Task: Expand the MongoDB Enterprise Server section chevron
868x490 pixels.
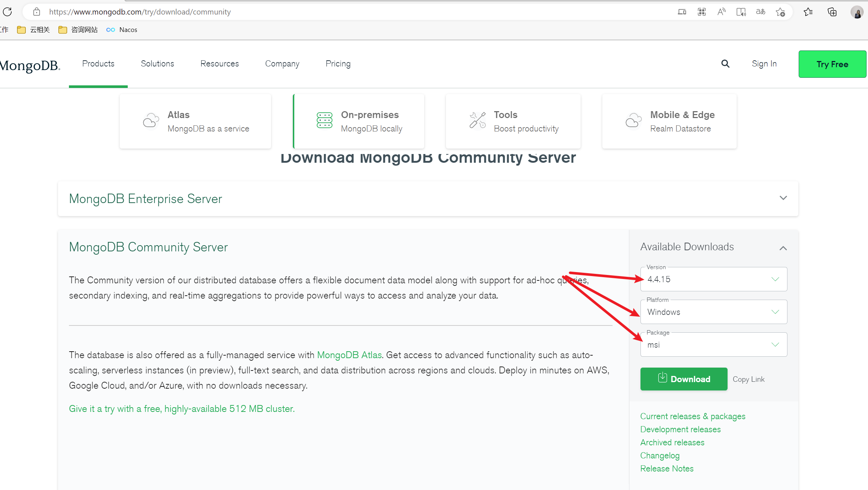Action: tap(783, 198)
